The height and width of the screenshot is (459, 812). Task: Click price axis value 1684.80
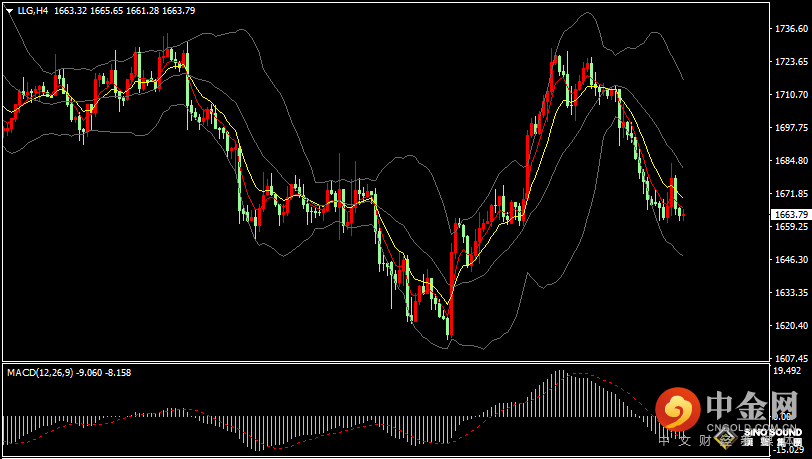pos(791,161)
